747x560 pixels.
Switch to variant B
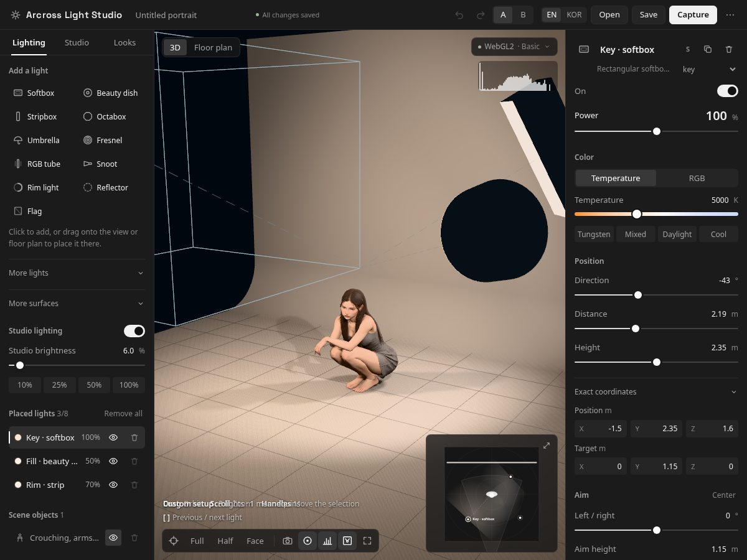click(x=523, y=15)
